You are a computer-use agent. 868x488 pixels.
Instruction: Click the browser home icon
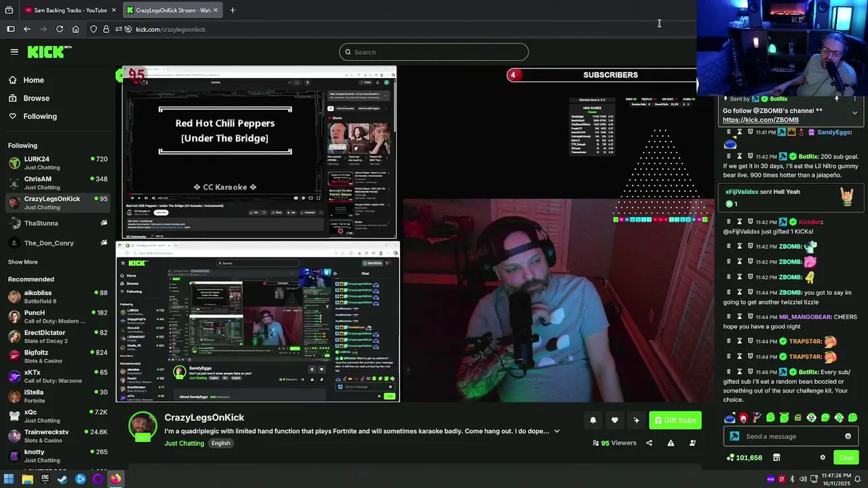pos(75,29)
